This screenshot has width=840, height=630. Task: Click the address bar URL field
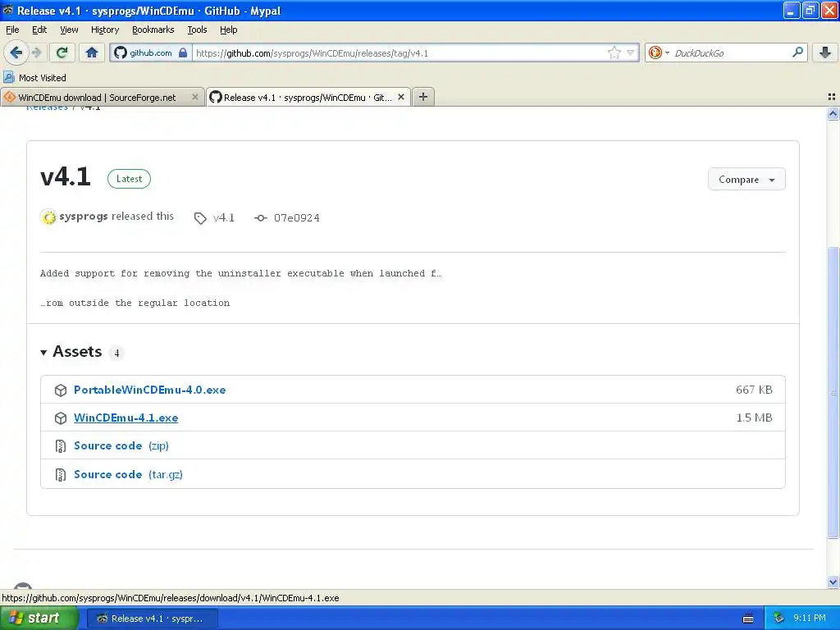pyautogui.click(x=399, y=52)
